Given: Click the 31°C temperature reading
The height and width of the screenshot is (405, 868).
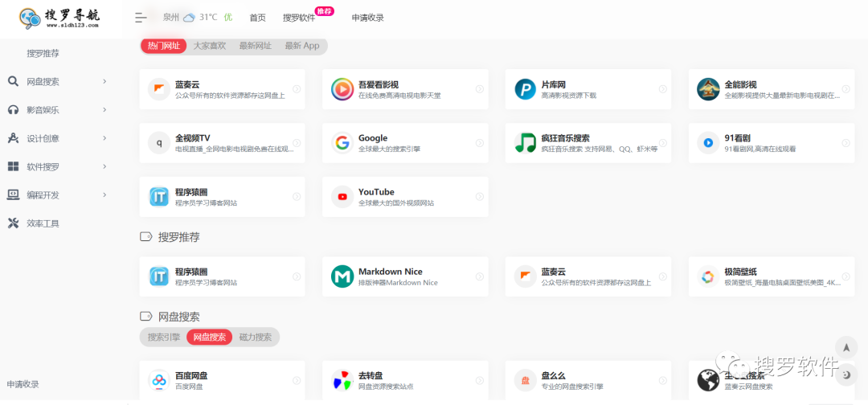Looking at the screenshot, I should (208, 18).
